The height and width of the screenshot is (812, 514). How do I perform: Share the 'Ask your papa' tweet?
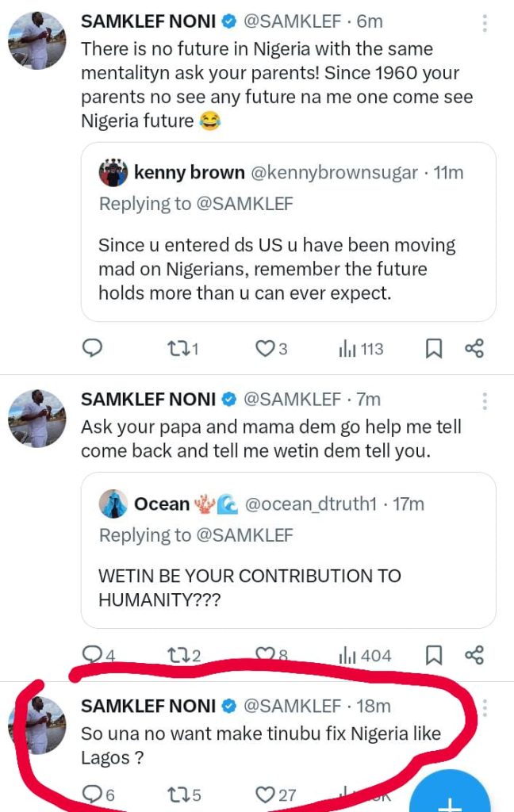point(474,655)
